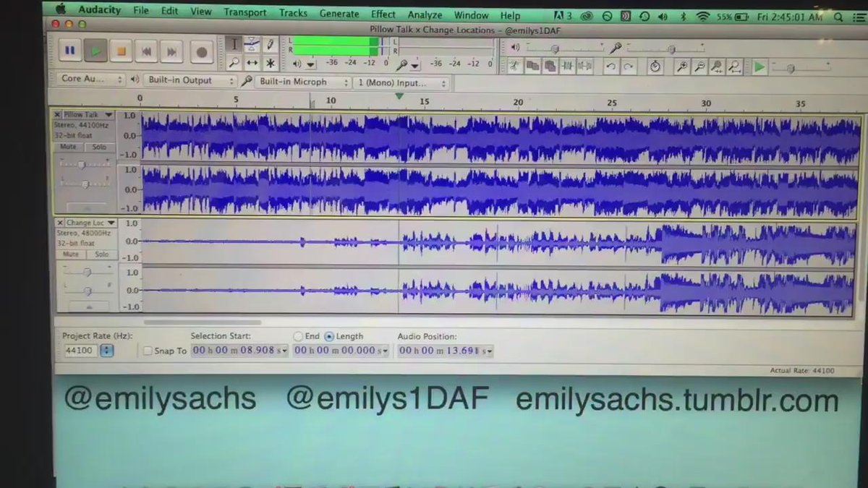This screenshot has width=868, height=488.
Task: Undo the last action
Action: (x=611, y=66)
